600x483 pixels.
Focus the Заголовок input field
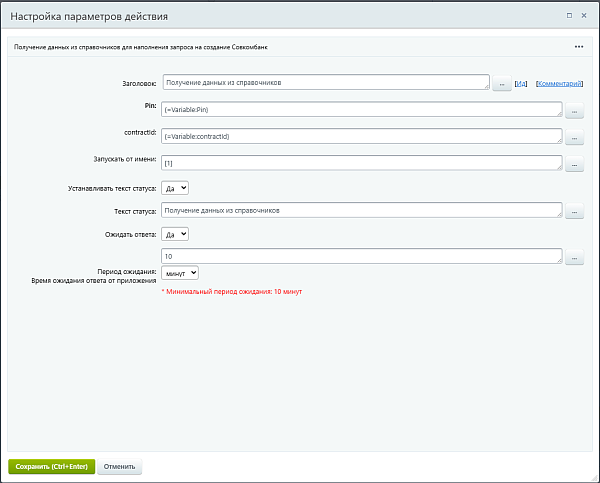[x=326, y=82]
